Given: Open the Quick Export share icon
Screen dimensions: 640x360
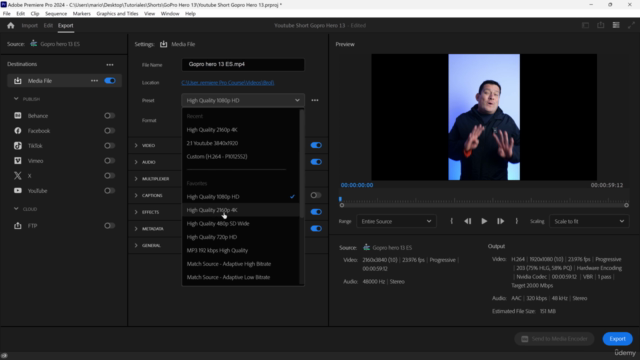Looking at the screenshot, I should [x=600, y=25].
